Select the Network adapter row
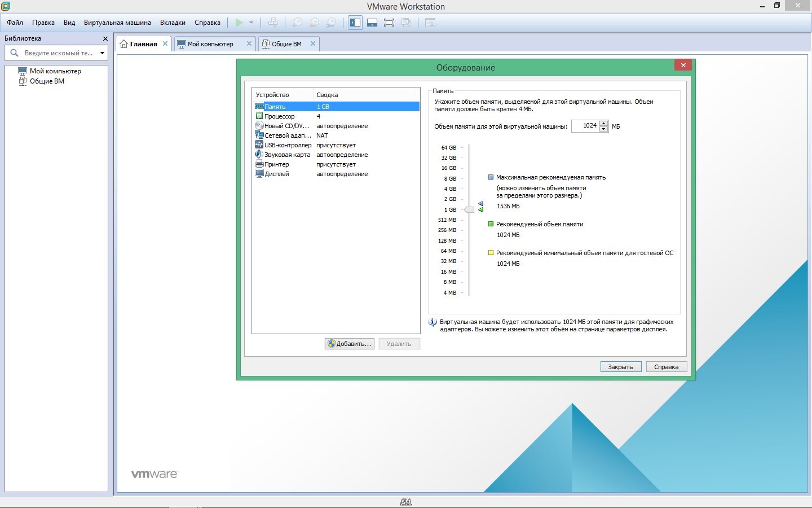The image size is (812, 508). 288,135
